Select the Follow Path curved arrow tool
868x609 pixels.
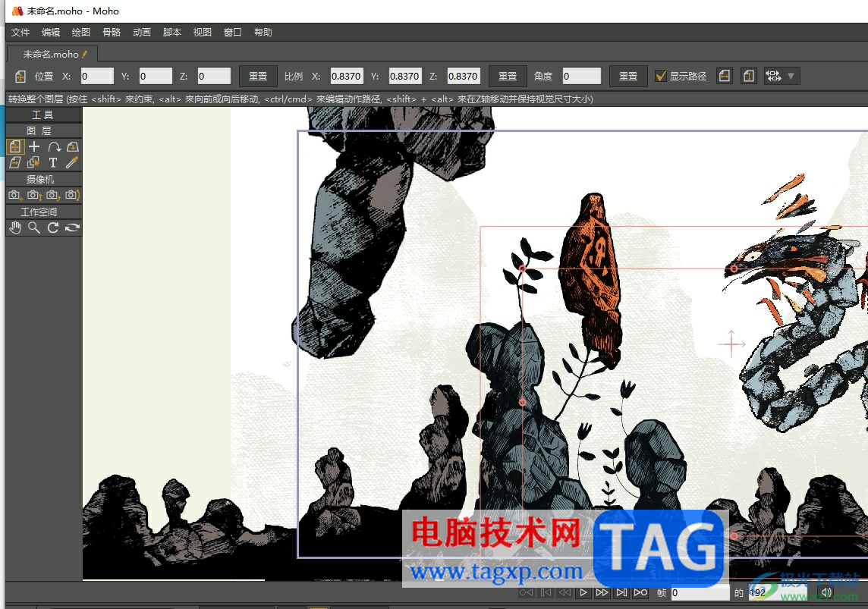[54, 146]
